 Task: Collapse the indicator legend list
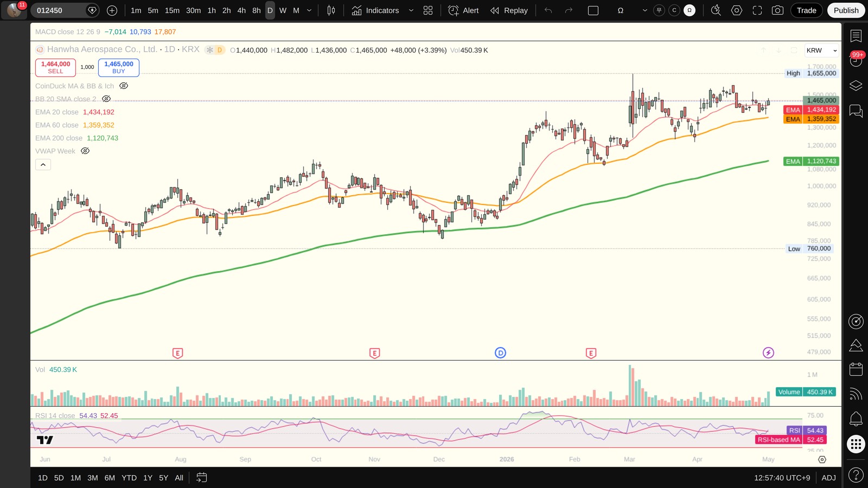coord(43,164)
